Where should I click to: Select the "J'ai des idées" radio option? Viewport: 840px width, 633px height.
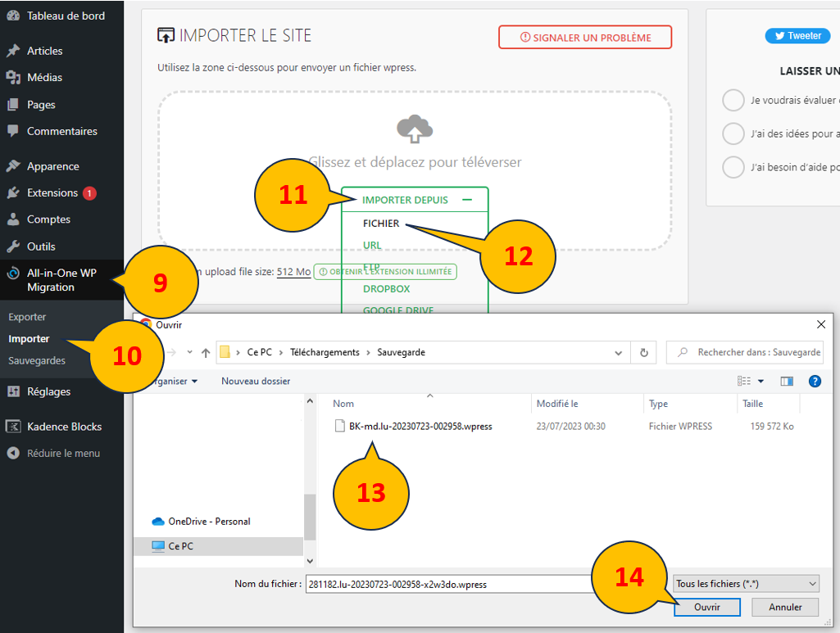[x=733, y=133]
